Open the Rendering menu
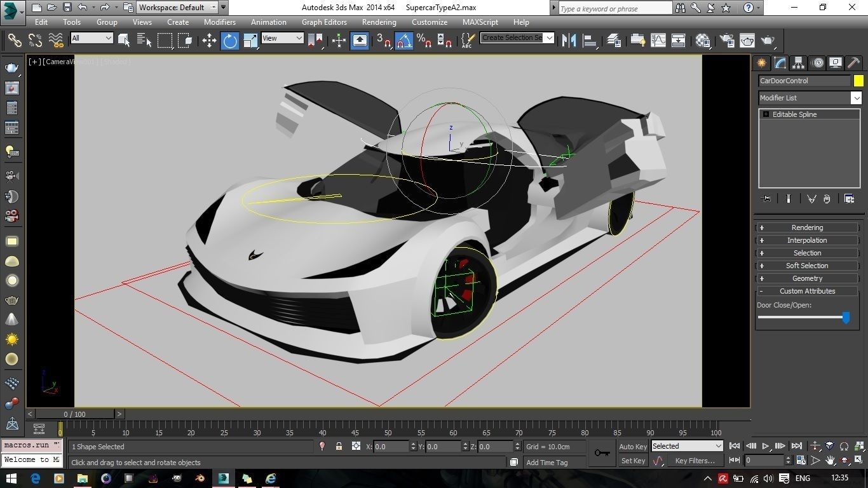This screenshot has width=868, height=488. pyautogui.click(x=379, y=22)
